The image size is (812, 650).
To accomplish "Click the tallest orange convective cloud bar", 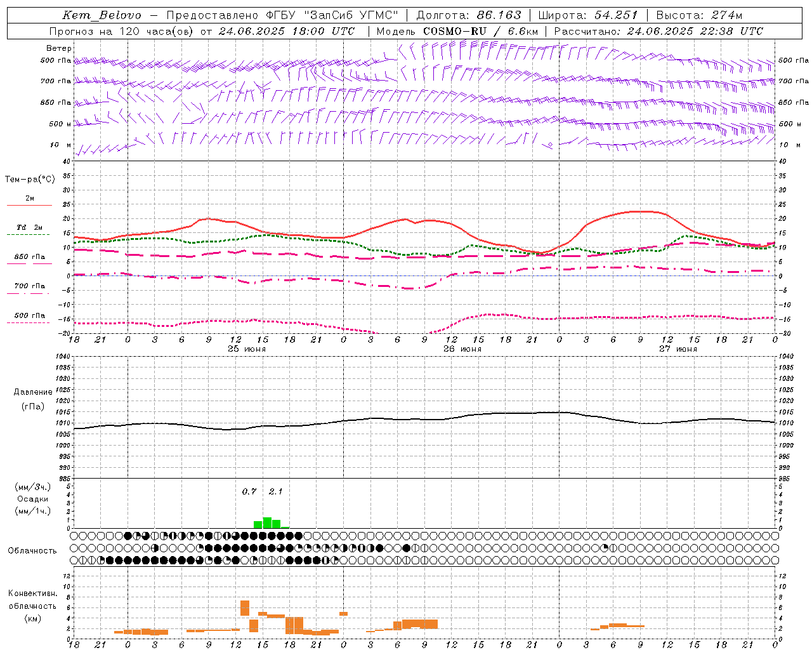I will pyautogui.click(x=245, y=608).
